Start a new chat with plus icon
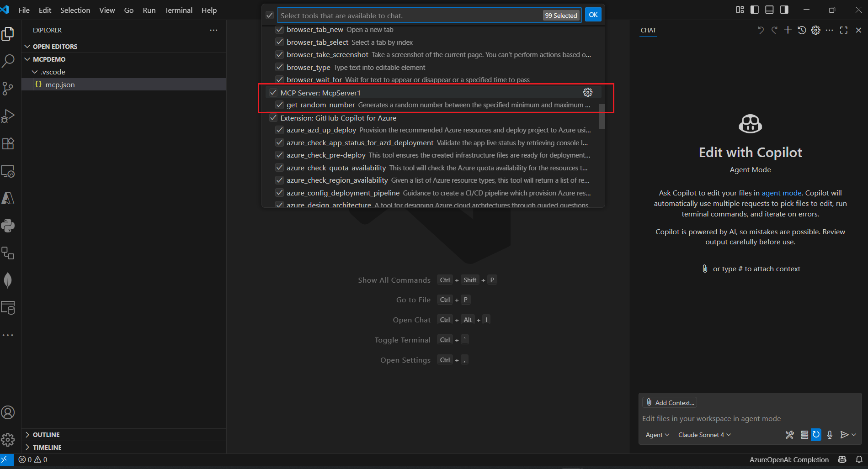The image size is (868, 469). 788,30
